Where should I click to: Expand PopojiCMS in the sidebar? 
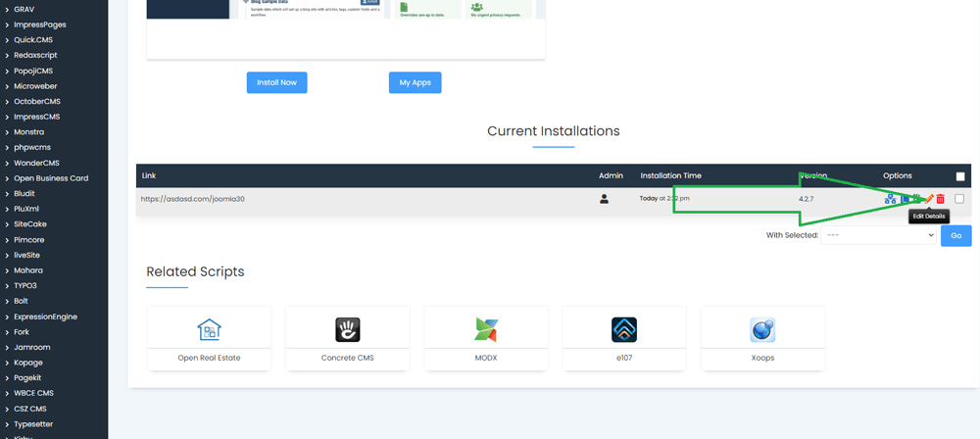pos(33,71)
